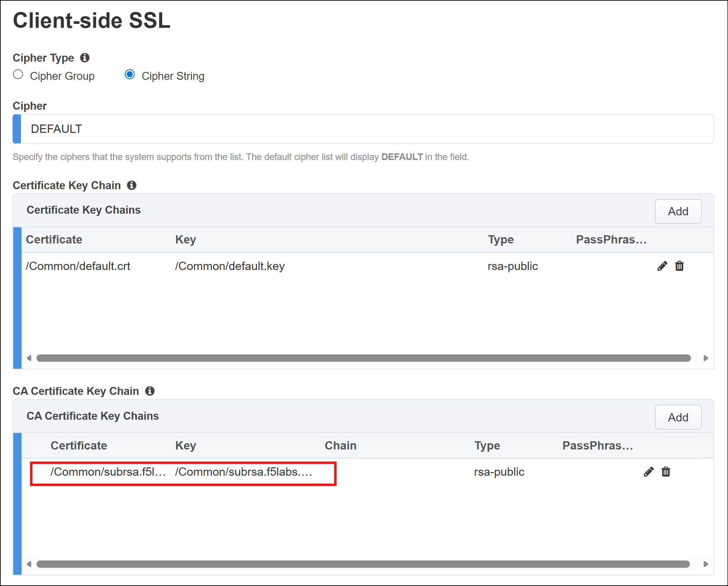Click the Cipher Type info icon
The height and width of the screenshot is (586, 728).
pyautogui.click(x=85, y=58)
